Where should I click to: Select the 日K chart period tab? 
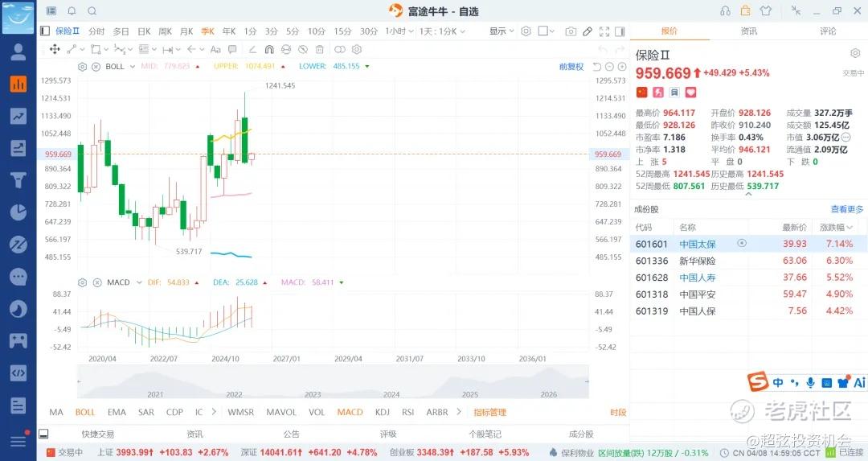point(144,31)
